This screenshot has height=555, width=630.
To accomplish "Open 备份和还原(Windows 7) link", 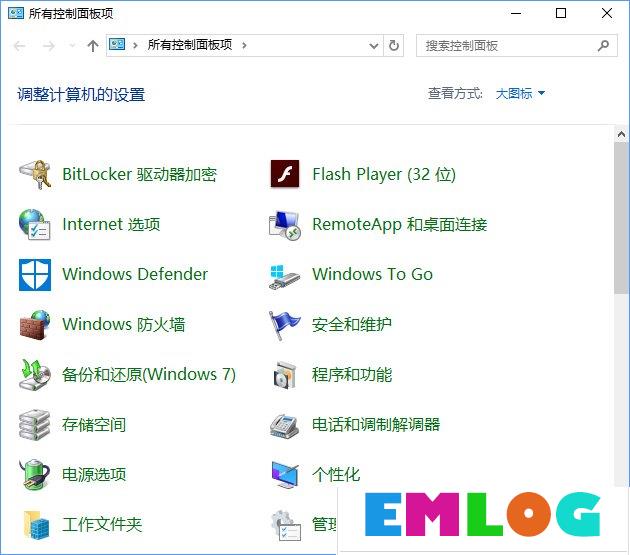I will pyautogui.click(x=149, y=375).
